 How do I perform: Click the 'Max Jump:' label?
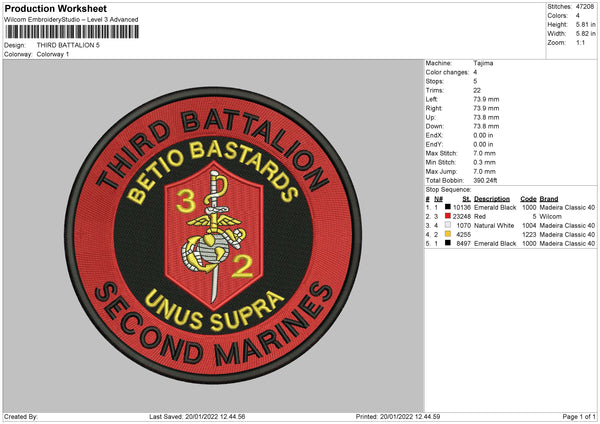click(x=441, y=171)
